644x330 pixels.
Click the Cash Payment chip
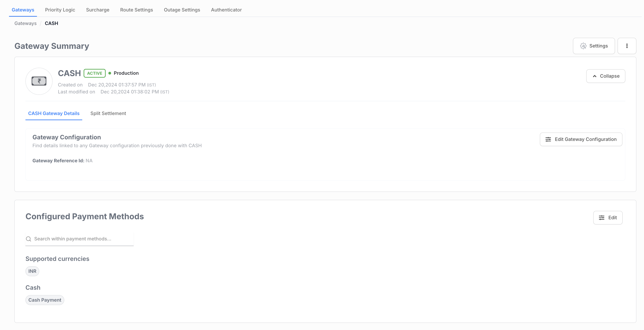[x=45, y=300]
